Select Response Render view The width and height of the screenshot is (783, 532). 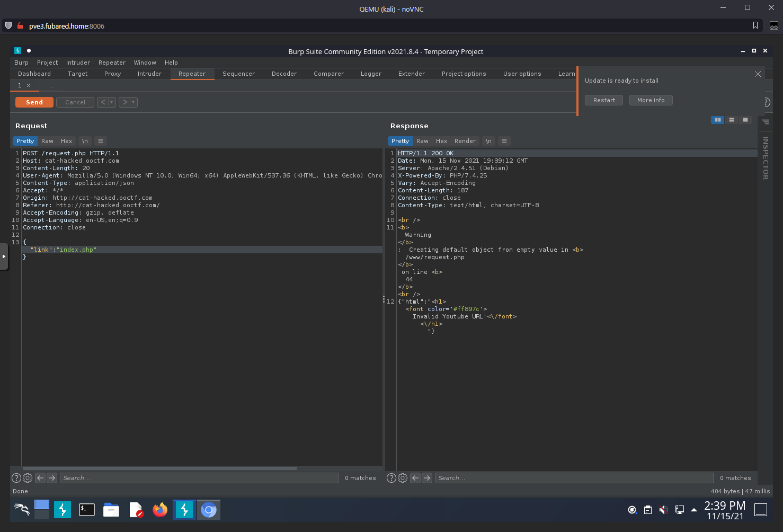[x=465, y=141]
